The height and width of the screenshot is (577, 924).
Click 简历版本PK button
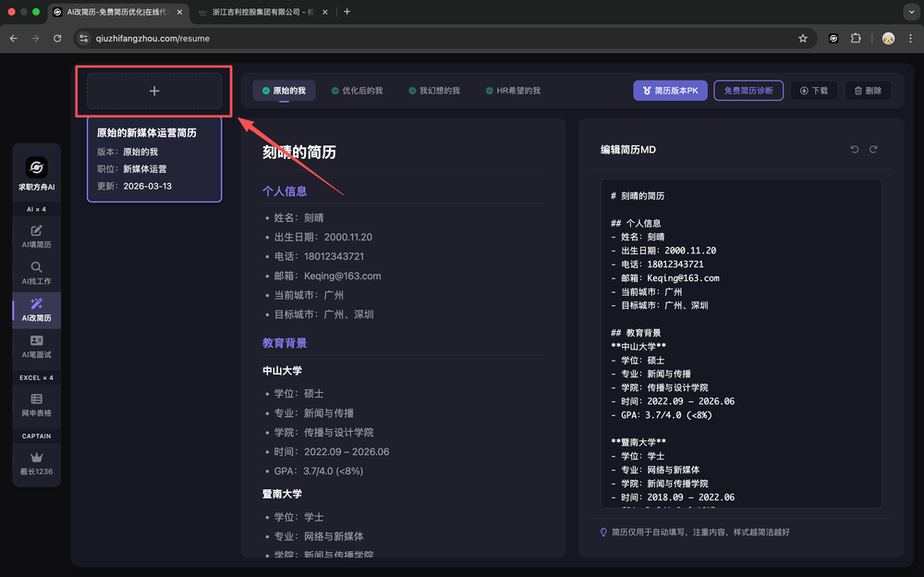click(670, 91)
